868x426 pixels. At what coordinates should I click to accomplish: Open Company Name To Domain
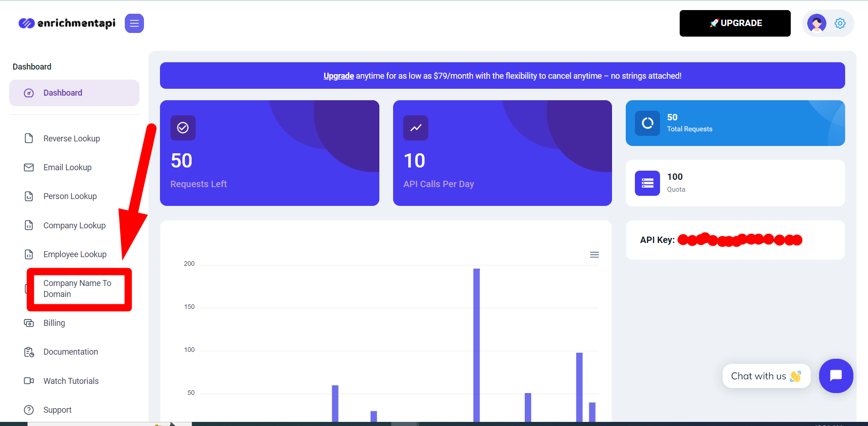[77, 289]
